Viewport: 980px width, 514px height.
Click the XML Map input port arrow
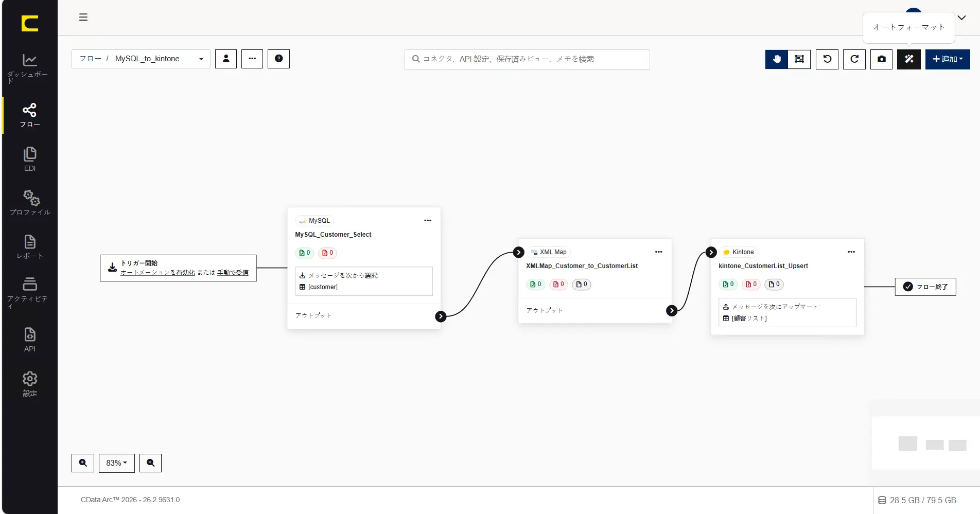519,252
